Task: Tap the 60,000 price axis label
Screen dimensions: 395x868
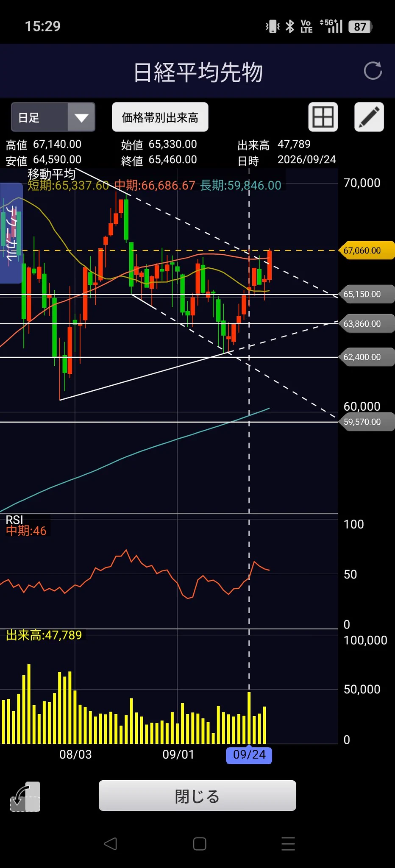Action: pyautogui.click(x=362, y=406)
